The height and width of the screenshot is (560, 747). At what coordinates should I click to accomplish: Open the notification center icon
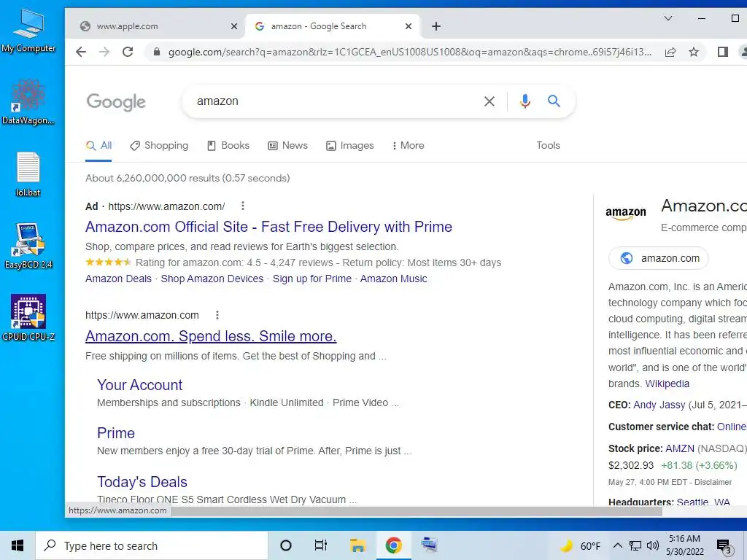point(724,547)
